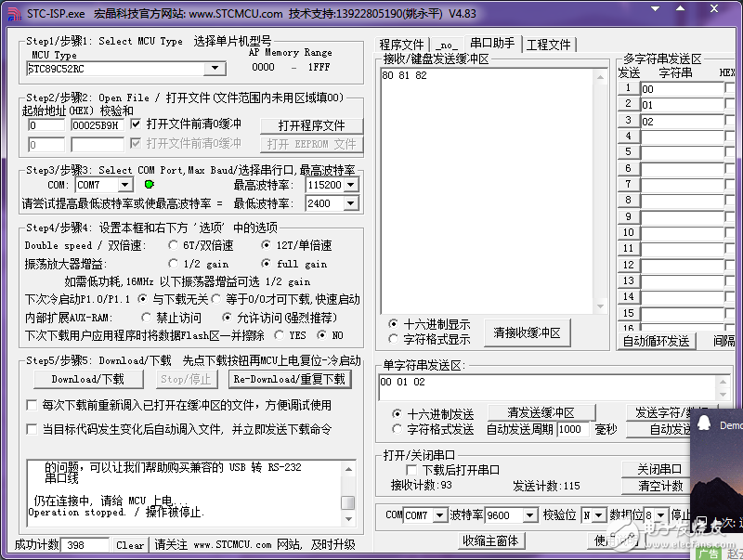Open the COM7 port dropdown in Step3

124,185
